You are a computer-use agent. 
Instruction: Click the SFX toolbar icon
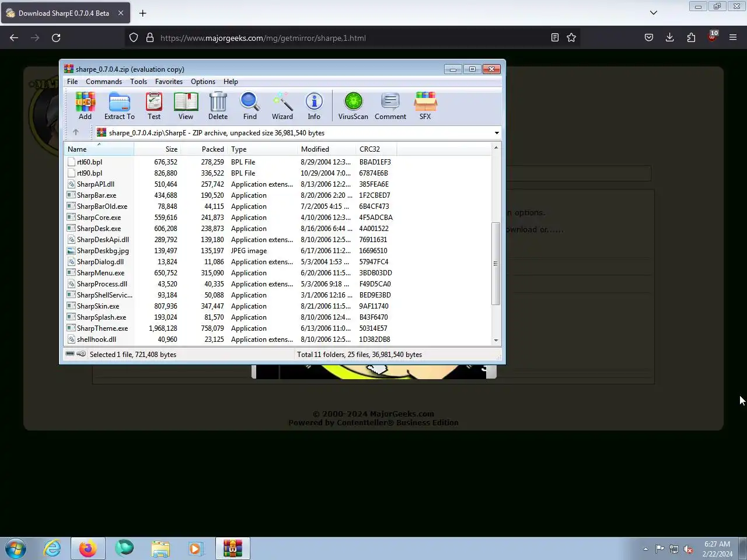[425, 106]
